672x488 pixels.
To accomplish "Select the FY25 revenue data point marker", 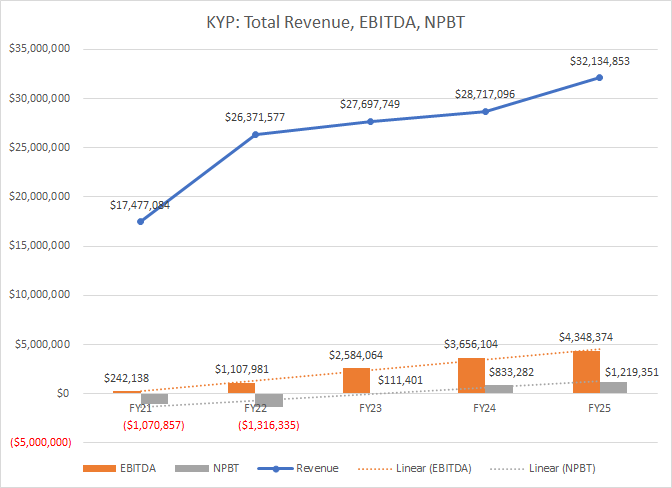I will tap(600, 77).
